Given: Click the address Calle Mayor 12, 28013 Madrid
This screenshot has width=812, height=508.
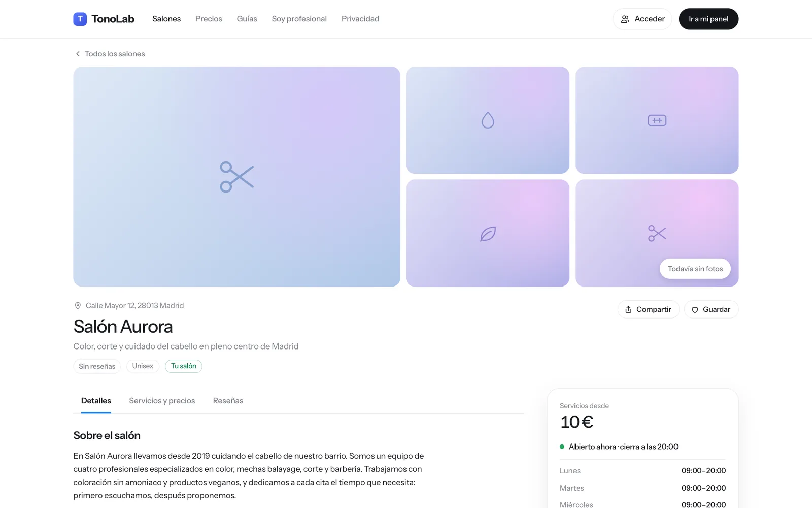Looking at the screenshot, I should click(134, 306).
